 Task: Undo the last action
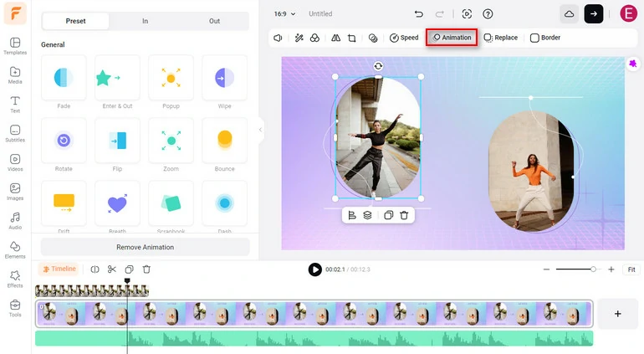(x=418, y=14)
